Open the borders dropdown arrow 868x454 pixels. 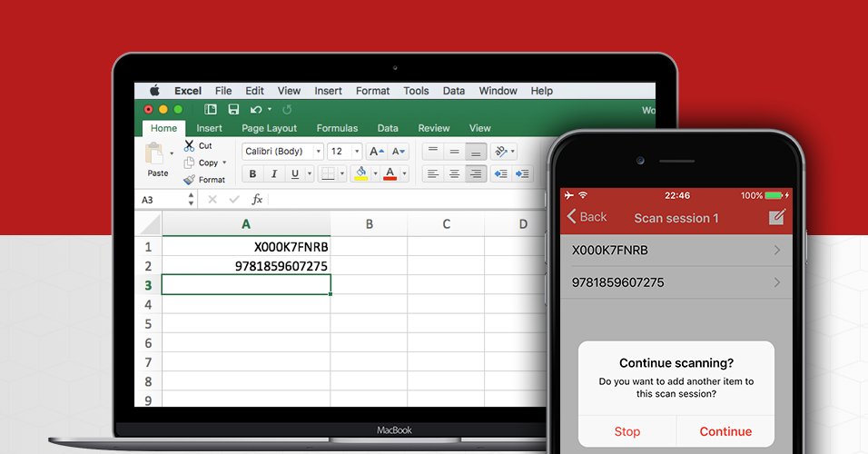tap(342, 173)
